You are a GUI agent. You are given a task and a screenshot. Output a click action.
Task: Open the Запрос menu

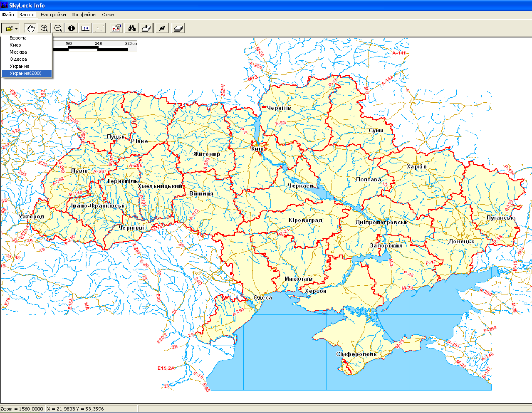27,15
